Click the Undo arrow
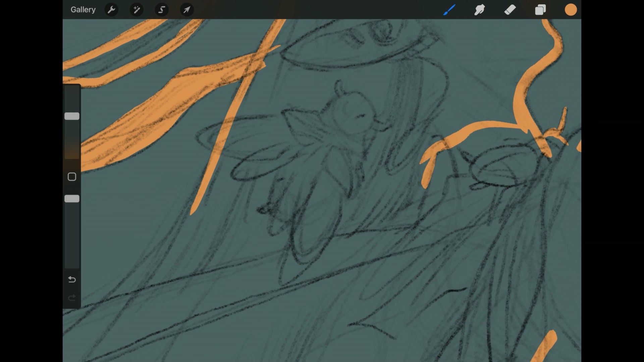Viewport: 644px width, 362px height. tap(72, 280)
